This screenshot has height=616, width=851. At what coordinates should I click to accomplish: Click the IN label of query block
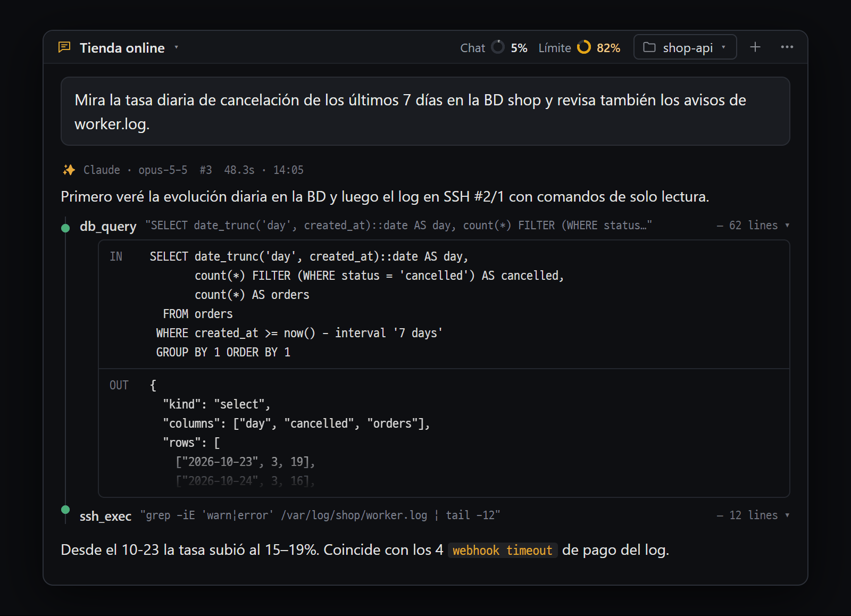pos(116,256)
